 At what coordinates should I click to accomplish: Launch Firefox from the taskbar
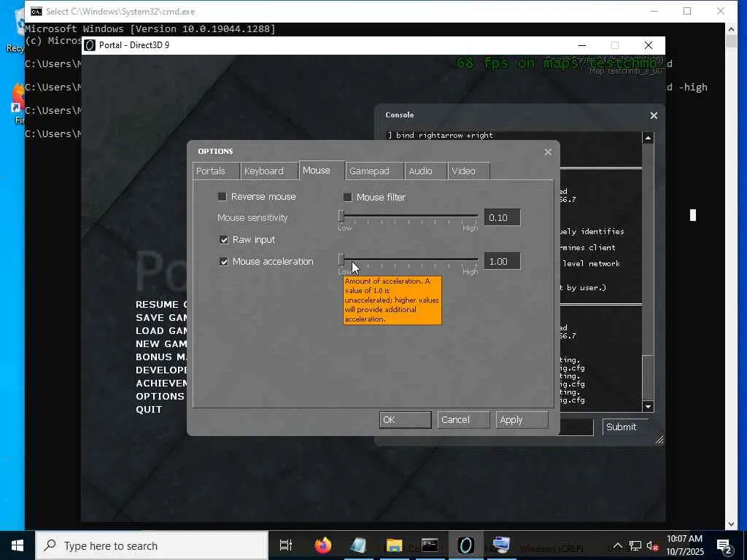(323, 545)
